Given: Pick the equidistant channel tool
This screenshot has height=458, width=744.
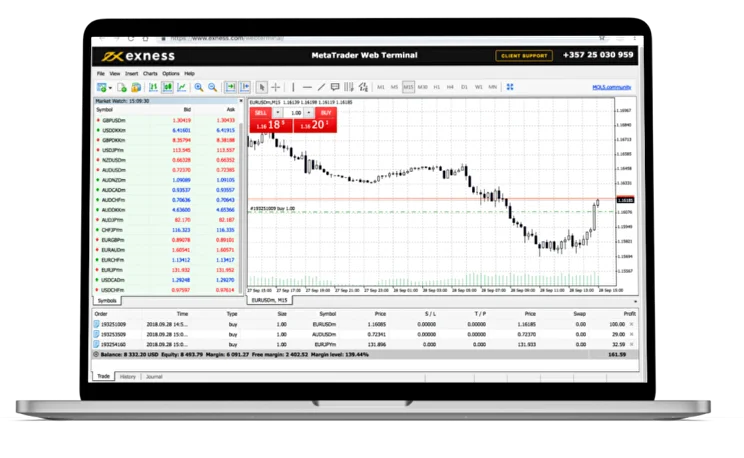Looking at the screenshot, I should (x=349, y=87).
